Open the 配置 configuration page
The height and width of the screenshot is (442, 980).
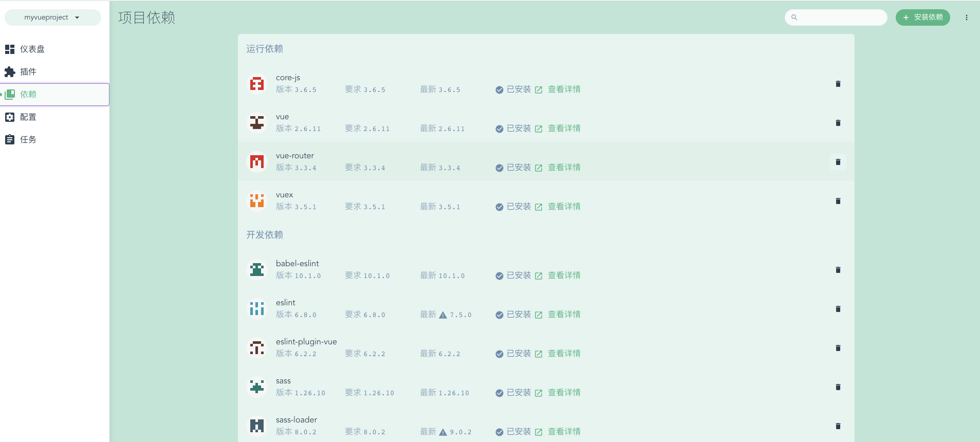point(54,117)
